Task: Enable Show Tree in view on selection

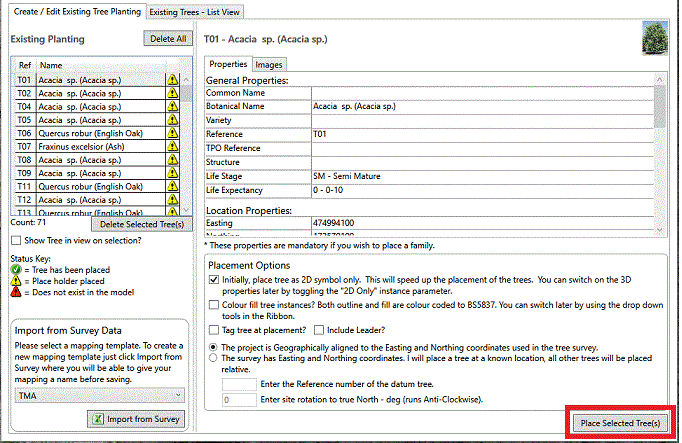Action: 15,240
